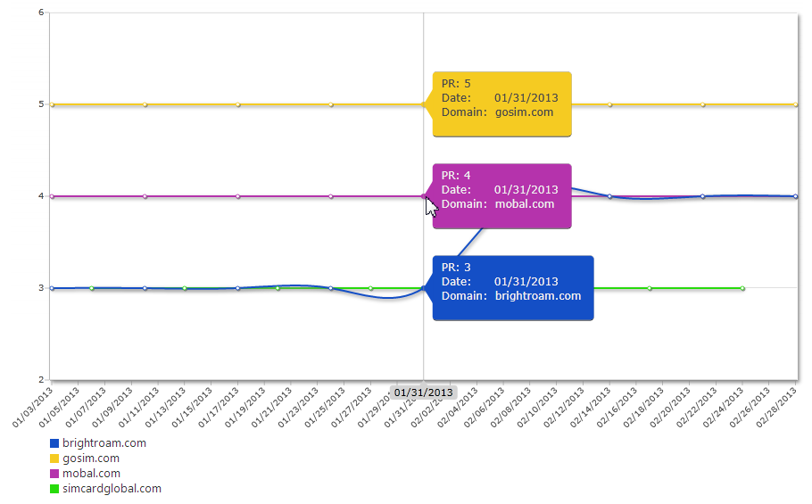Click the blue brightroam.com legend color square
Screen dimensions: 812x504
[54, 443]
